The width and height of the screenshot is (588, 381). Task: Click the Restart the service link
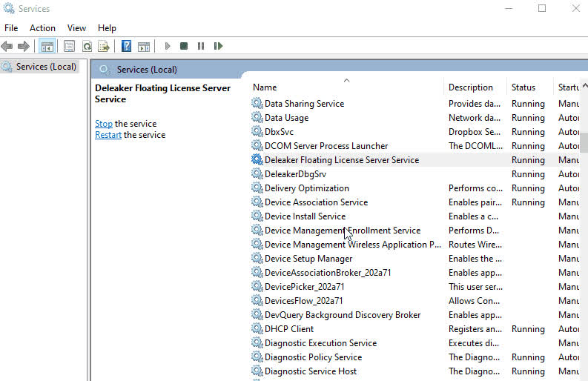(x=108, y=135)
